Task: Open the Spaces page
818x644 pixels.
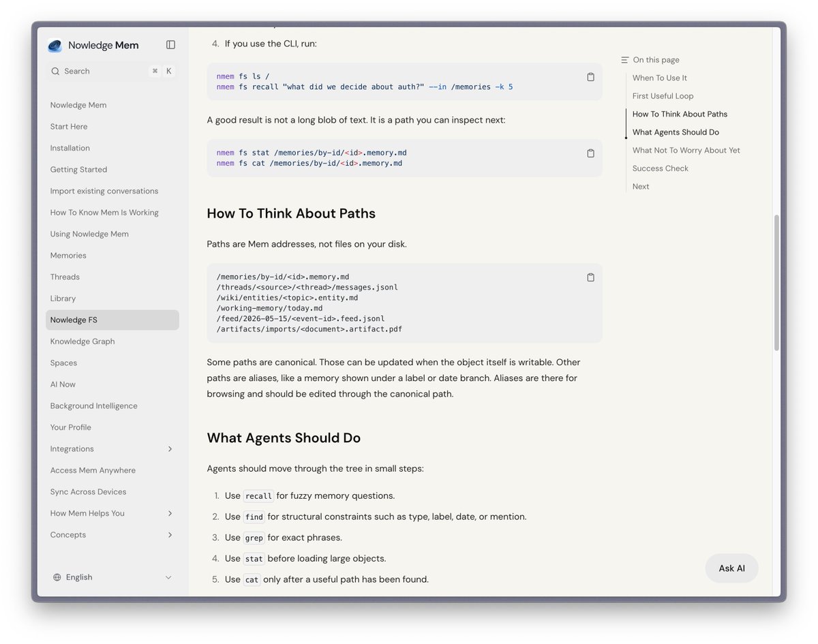Action: click(x=63, y=363)
